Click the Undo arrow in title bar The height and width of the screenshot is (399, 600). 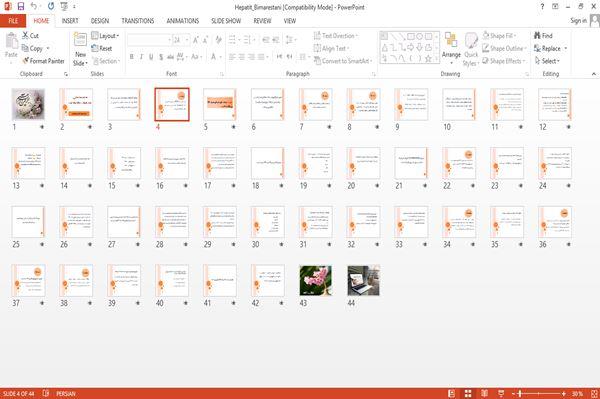(x=34, y=7)
